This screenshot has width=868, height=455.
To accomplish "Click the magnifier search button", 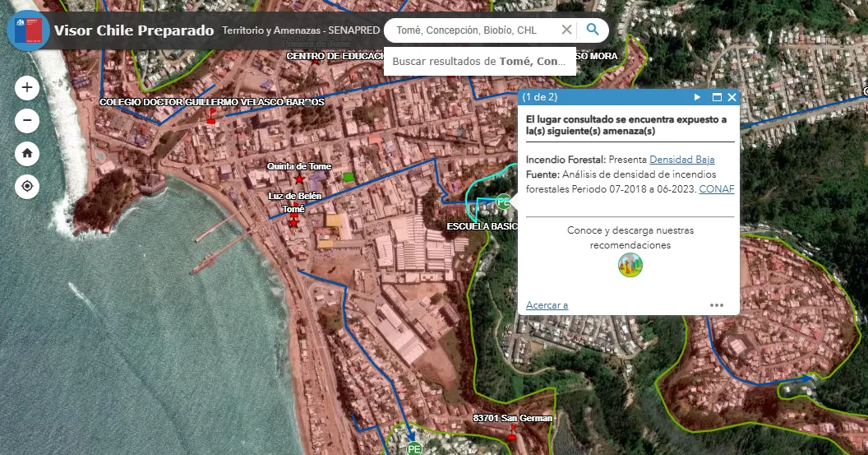I will [593, 30].
